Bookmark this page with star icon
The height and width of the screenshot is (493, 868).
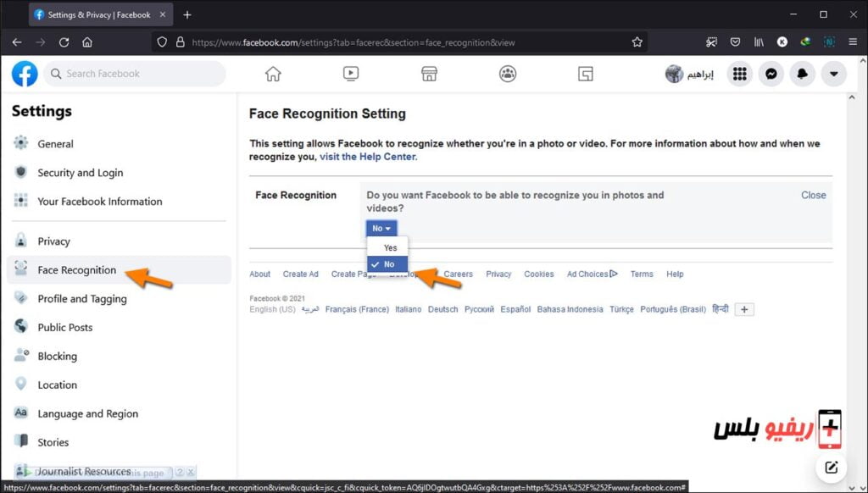point(637,42)
